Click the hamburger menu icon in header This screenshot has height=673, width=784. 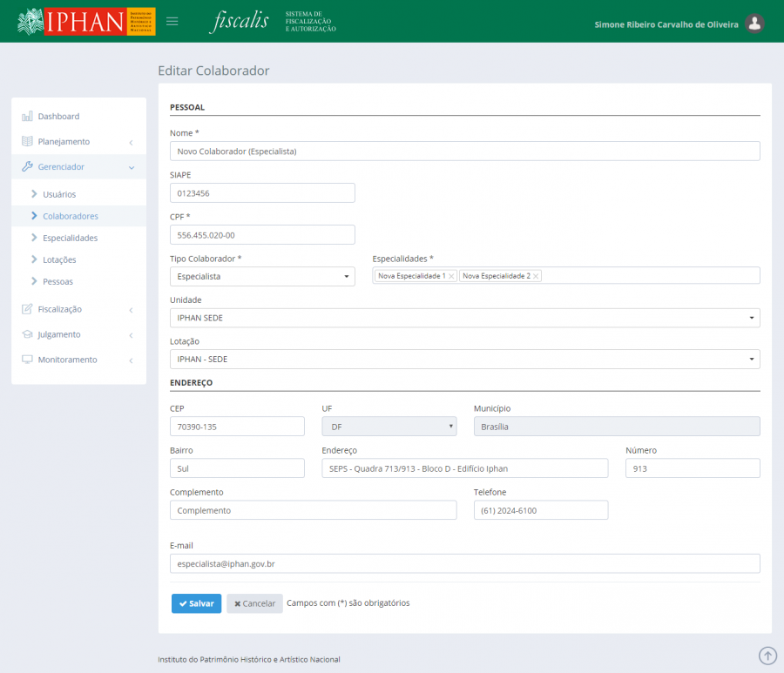pyautogui.click(x=172, y=22)
